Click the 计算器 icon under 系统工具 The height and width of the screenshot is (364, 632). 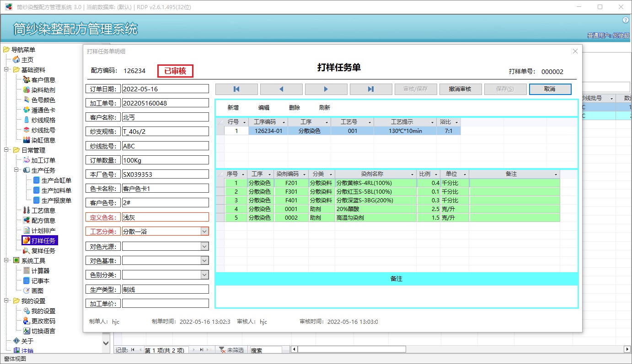(27, 271)
